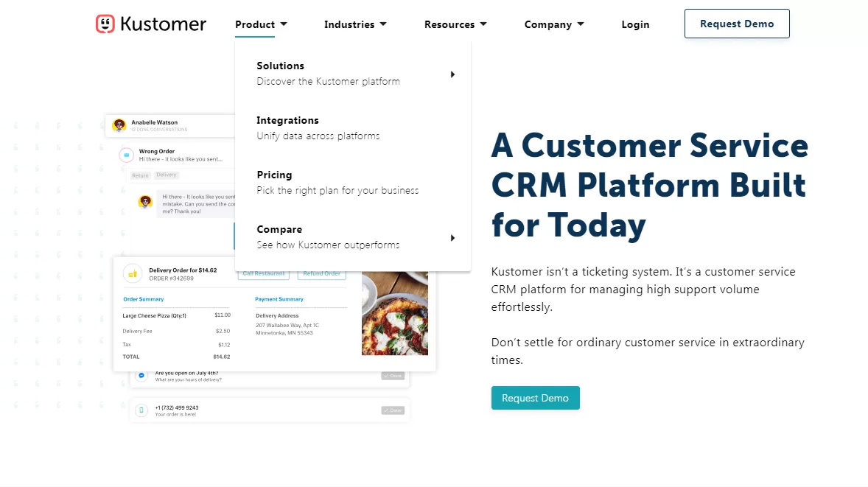Click the Industries dropdown caret
The width and height of the screenshot is (868, 487).
[383, 24]
